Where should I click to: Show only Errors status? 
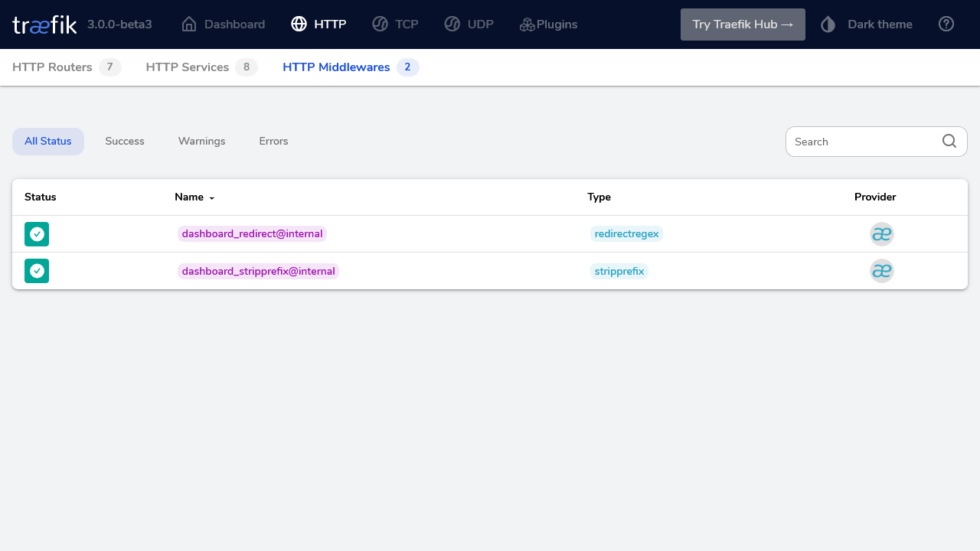click(273, 142)
